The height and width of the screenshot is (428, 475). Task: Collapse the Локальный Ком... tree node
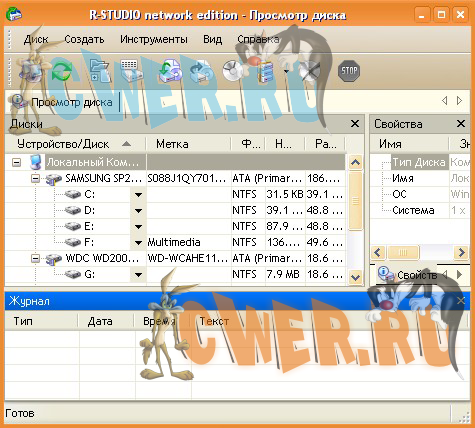point(16,162)
